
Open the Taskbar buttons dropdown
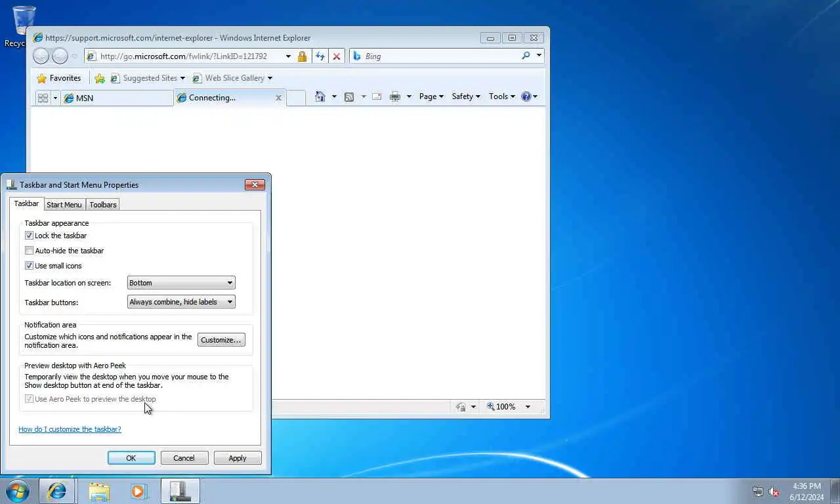tap(181, 302)
